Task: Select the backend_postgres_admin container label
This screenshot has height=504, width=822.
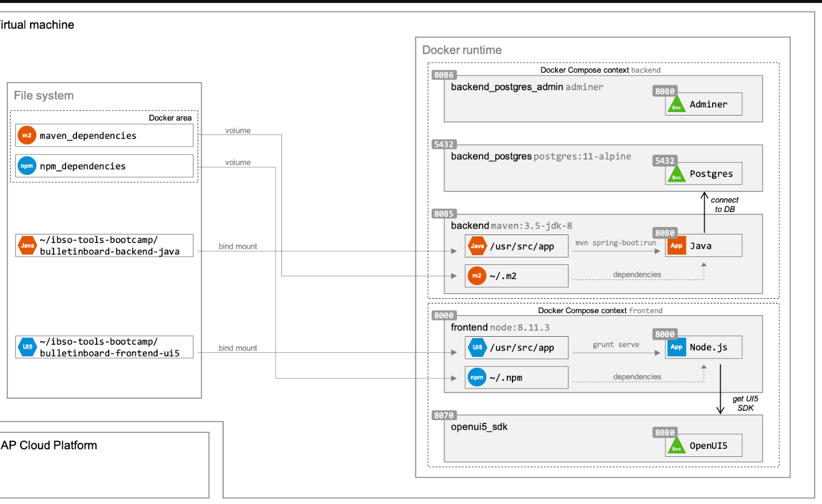Action: click(x=507, y=87)
